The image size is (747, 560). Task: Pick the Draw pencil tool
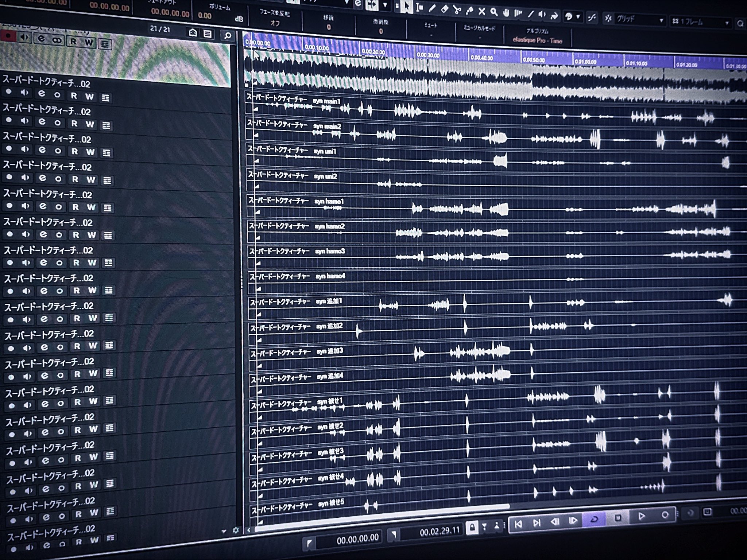coord(432,8)
